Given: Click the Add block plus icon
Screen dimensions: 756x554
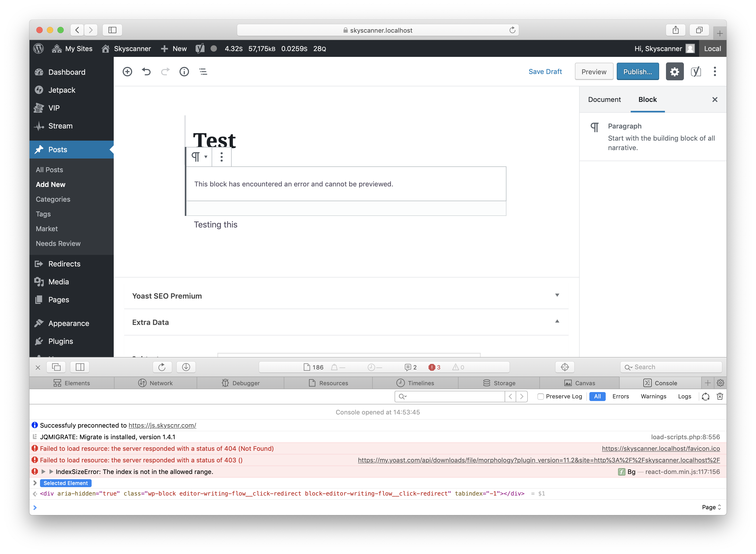Looking at the screenshot, I should click(127, 72).
